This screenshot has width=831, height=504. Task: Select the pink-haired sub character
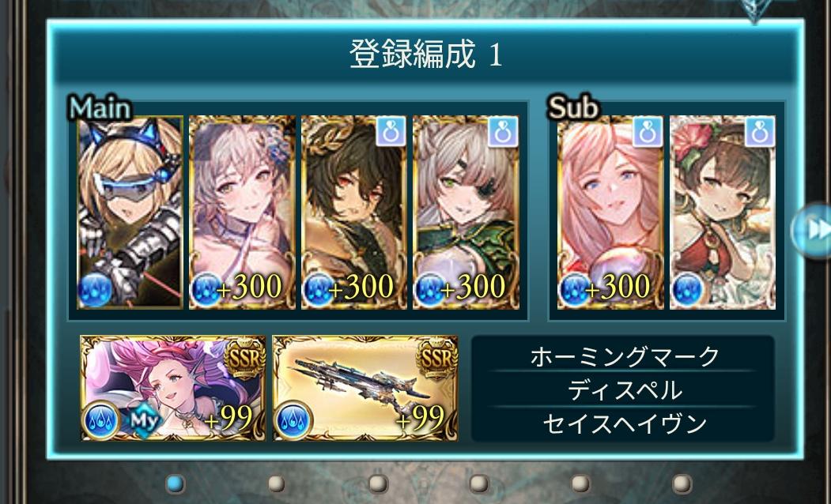point(610,213)
